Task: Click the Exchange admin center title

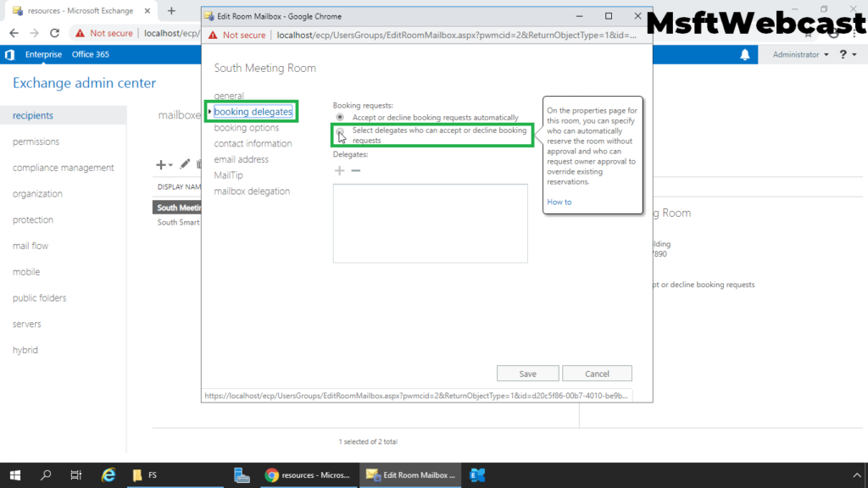Action: pyautogui.click(x=84, y=83)
